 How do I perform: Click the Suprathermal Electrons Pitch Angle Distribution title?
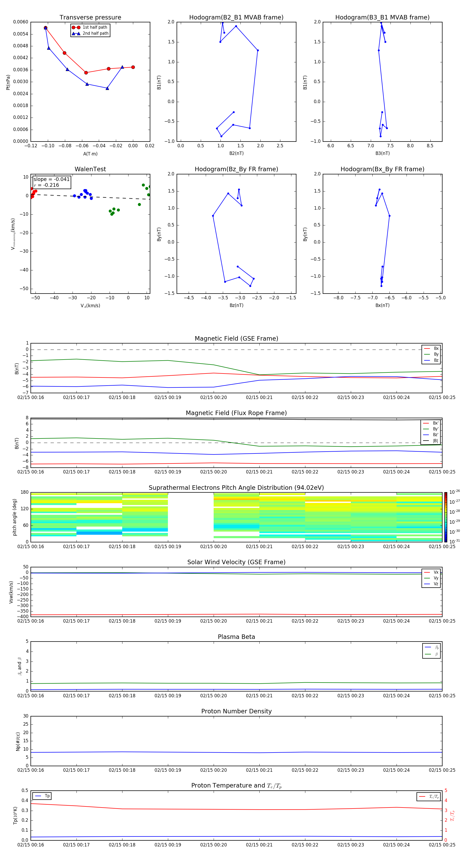click(x=236, y=488)
